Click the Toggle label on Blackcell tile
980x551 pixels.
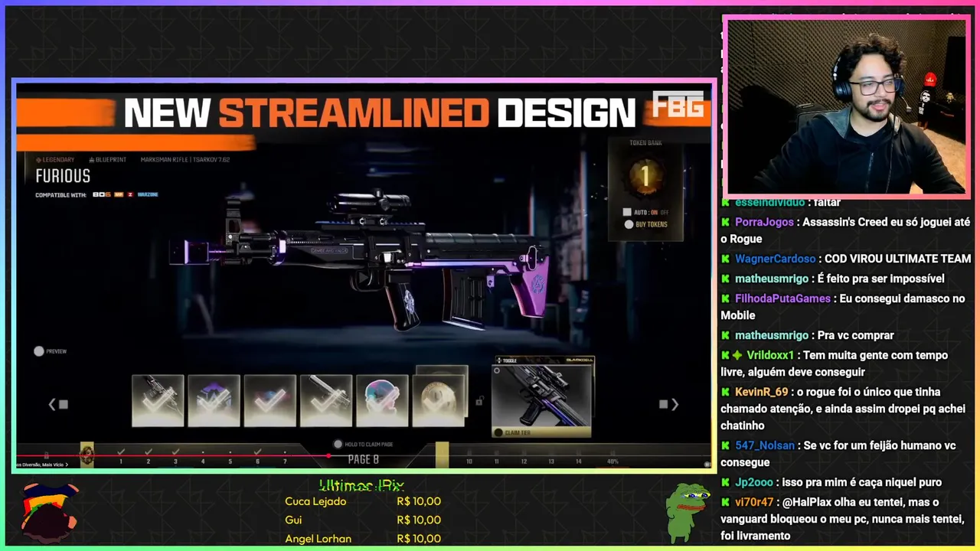pos(508,360)
